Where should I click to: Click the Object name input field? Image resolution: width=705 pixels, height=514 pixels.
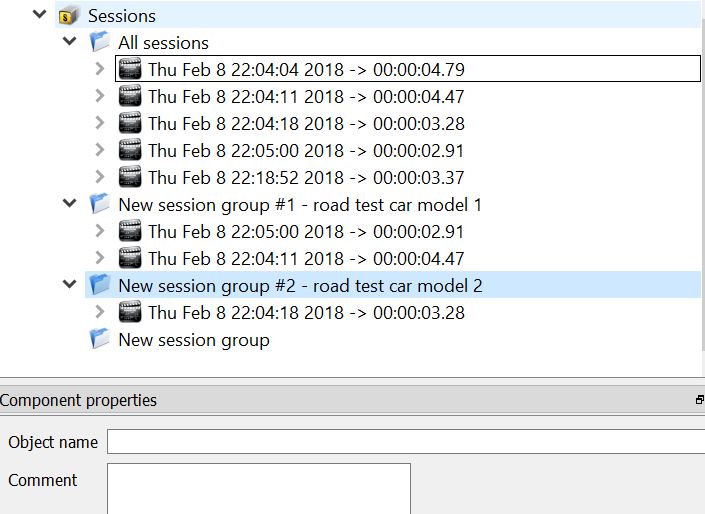tap(406, 442)
